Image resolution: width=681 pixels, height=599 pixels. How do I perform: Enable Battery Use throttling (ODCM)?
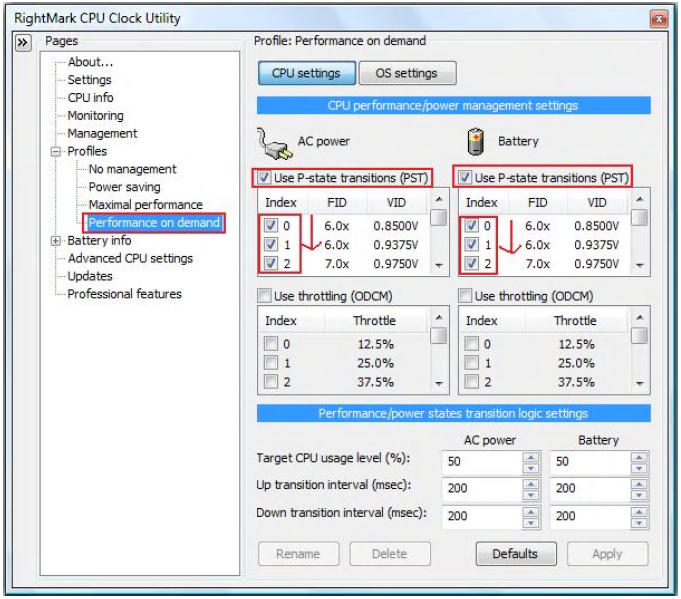(465, 296)
